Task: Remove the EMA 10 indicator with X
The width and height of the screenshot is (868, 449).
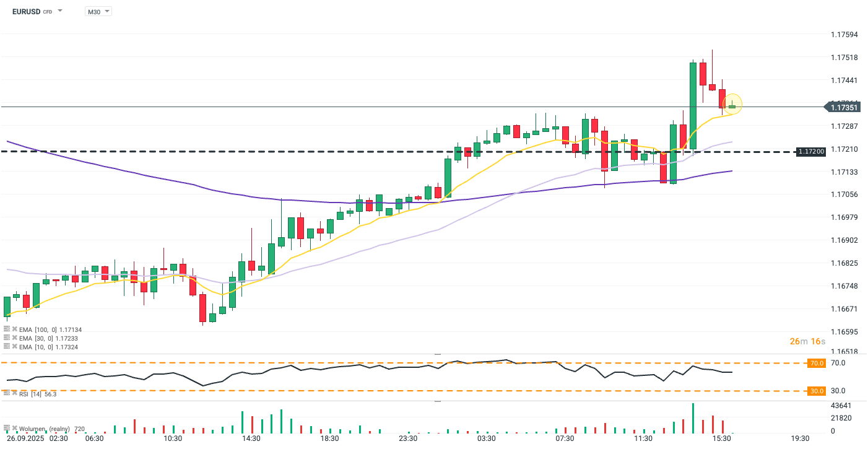Action: click(14, 347)
